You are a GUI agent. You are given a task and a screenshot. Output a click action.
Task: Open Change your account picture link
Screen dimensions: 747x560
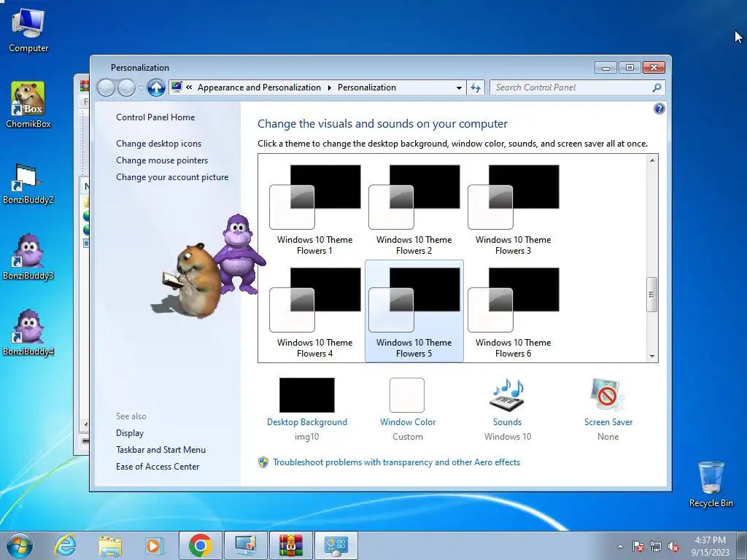[172, 177]
